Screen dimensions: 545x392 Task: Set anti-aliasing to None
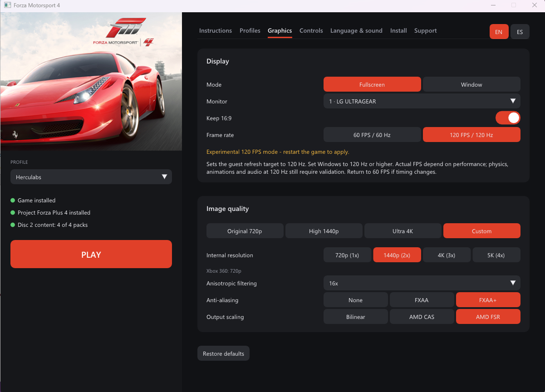tap(356, 300)
